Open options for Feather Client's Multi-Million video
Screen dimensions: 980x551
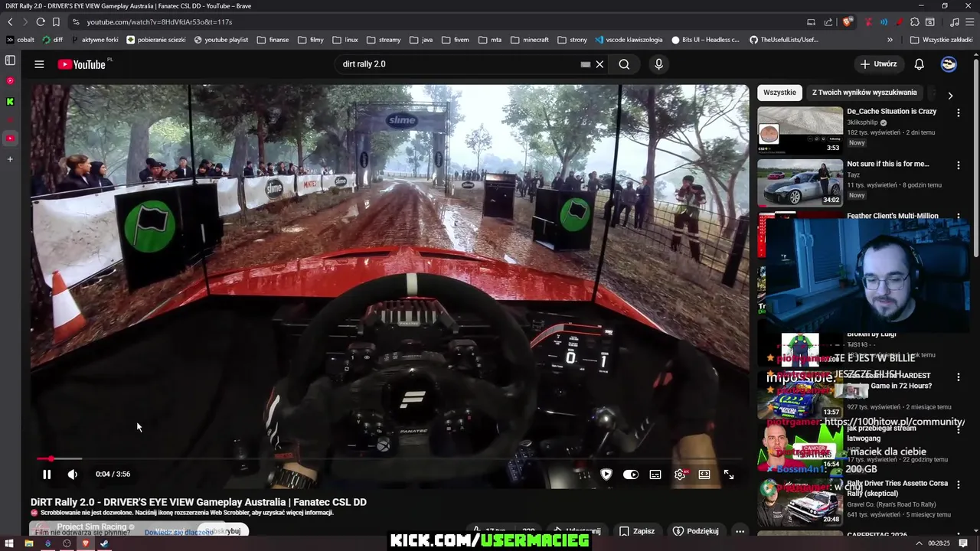coord(958,217)
